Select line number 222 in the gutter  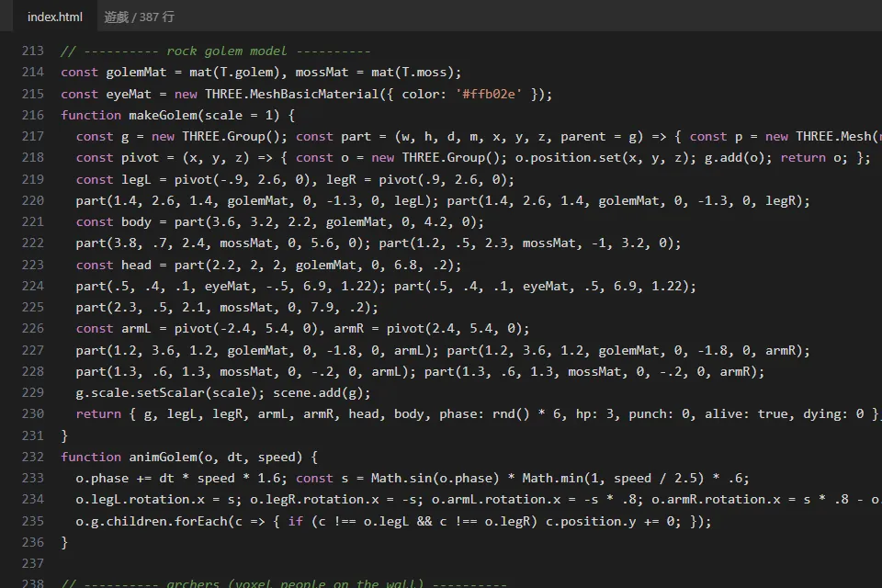coord(33,243)
